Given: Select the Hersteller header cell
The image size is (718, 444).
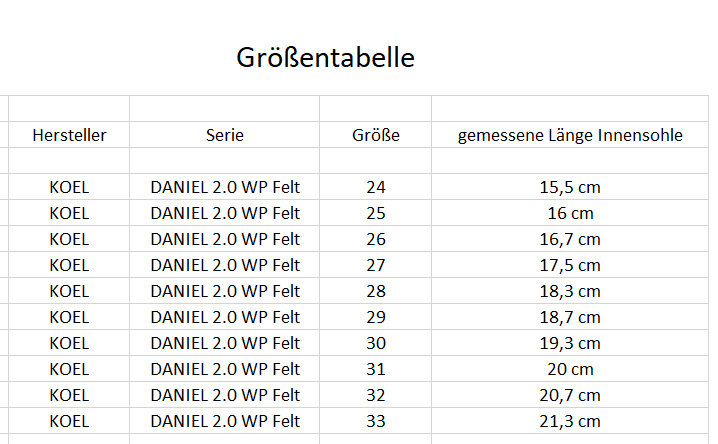Looking at the screenshot, I should click(x=69, y=135).
